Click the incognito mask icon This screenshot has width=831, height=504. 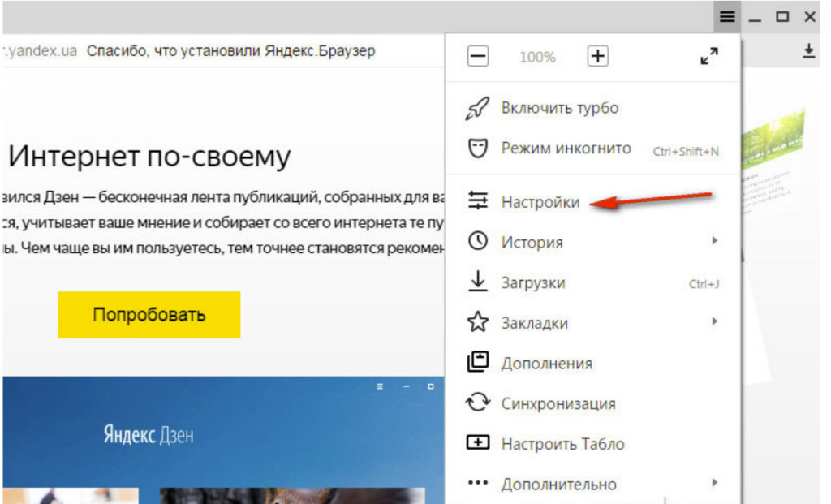tap(477, 149)
